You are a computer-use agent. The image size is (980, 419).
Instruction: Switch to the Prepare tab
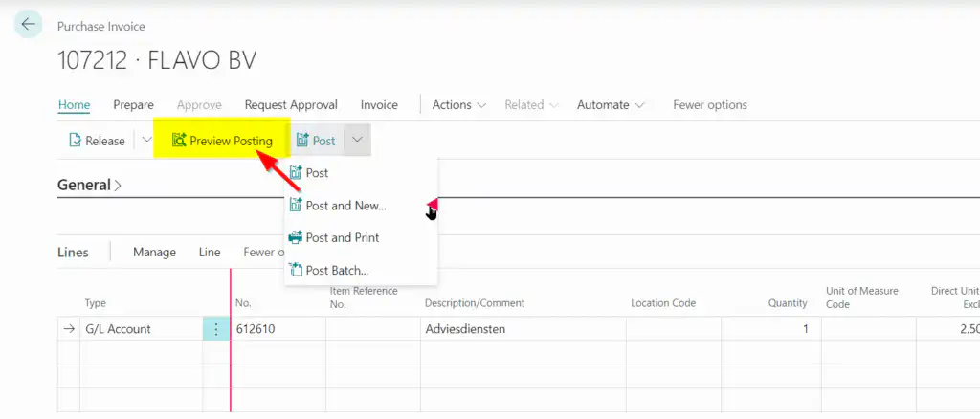click(133, 105)
